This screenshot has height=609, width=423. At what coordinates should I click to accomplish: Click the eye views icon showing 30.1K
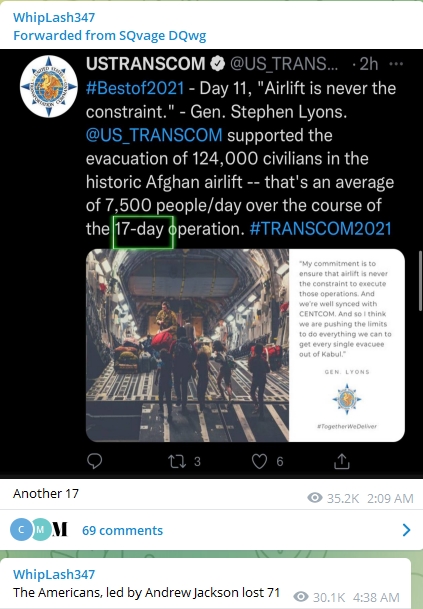click(x=301, y=597)
